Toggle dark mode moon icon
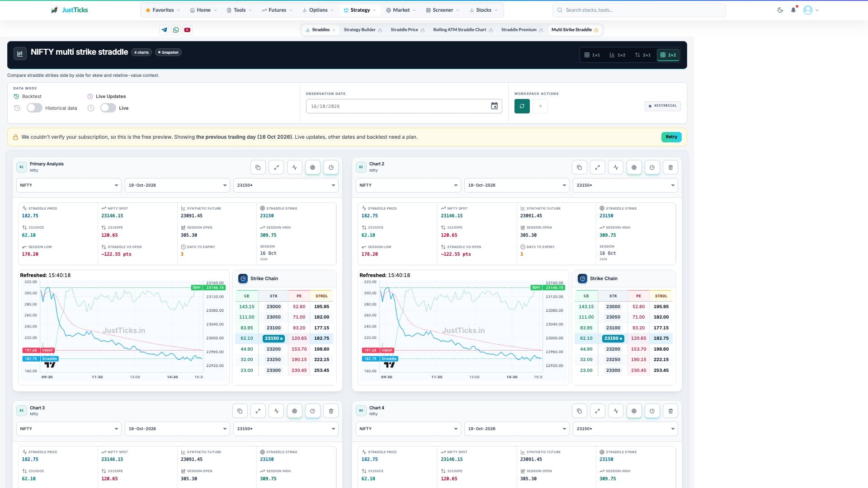The height and width of the screenshot is (488, 868). click(780, 10)
